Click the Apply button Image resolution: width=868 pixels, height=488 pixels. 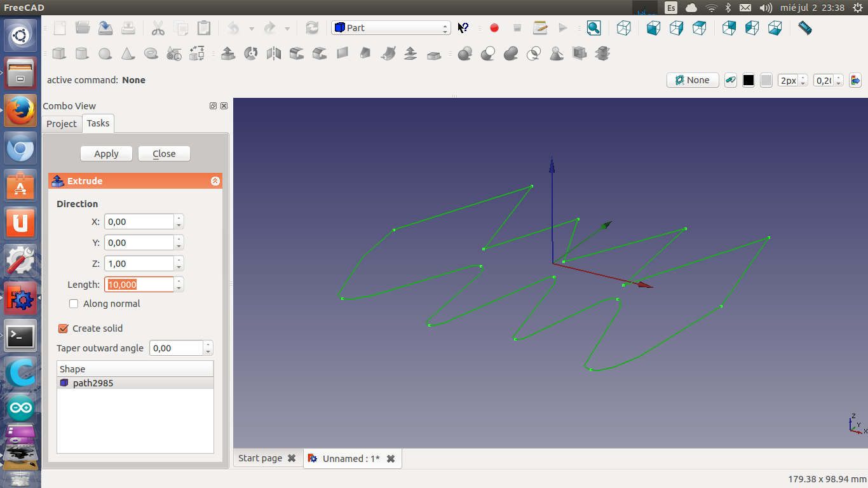click(106, 154)
